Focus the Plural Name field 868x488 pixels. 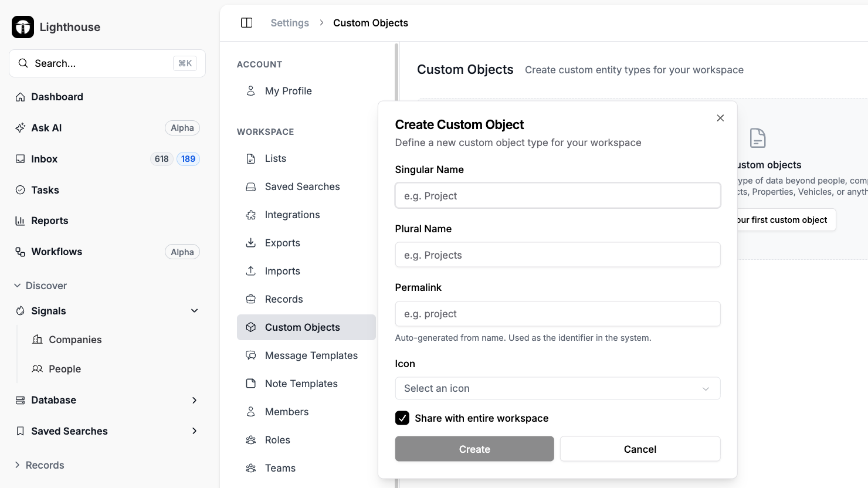(x=558, y=255)
